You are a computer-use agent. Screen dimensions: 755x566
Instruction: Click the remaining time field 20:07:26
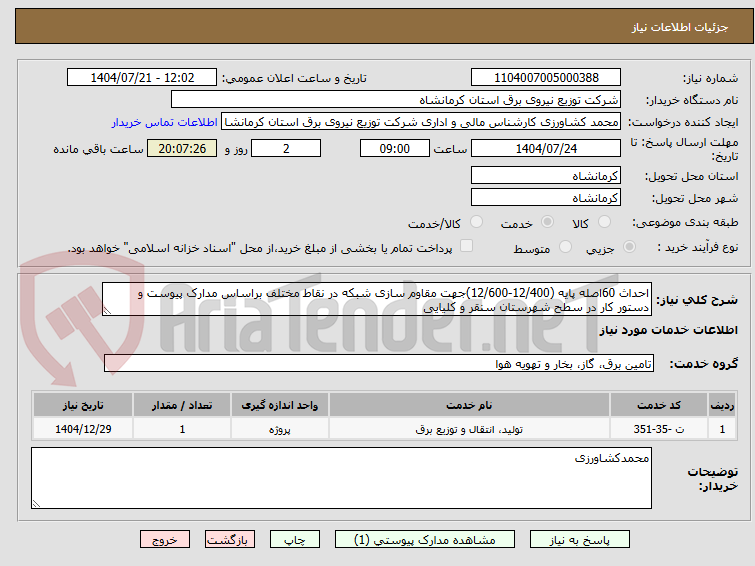click(182, 148)
